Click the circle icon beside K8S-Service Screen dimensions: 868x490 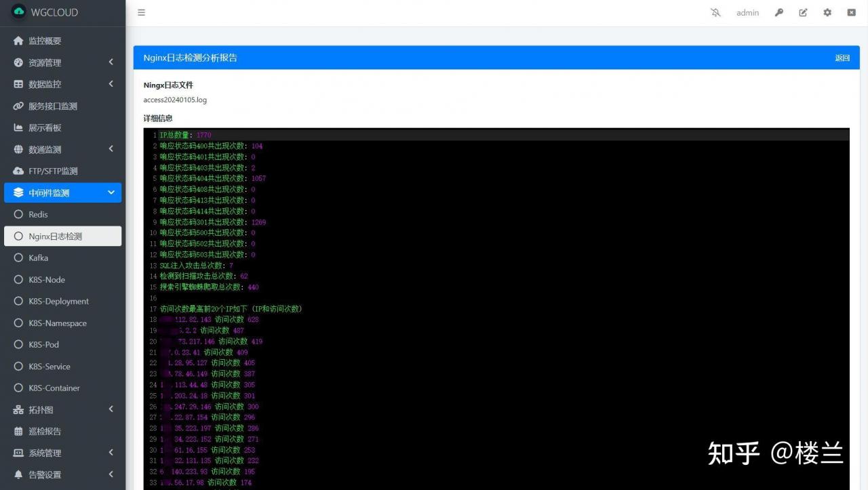18,366
